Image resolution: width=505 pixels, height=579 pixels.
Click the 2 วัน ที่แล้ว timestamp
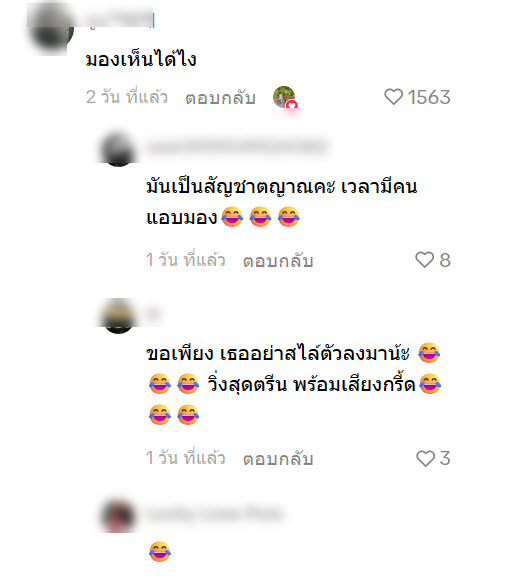(127, 97)
